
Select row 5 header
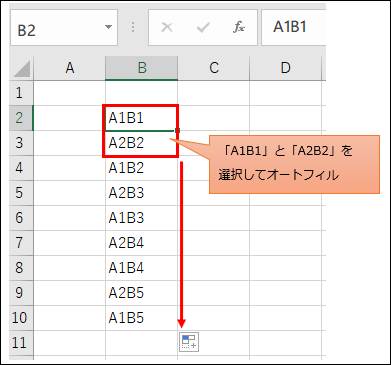click(22, 193)
